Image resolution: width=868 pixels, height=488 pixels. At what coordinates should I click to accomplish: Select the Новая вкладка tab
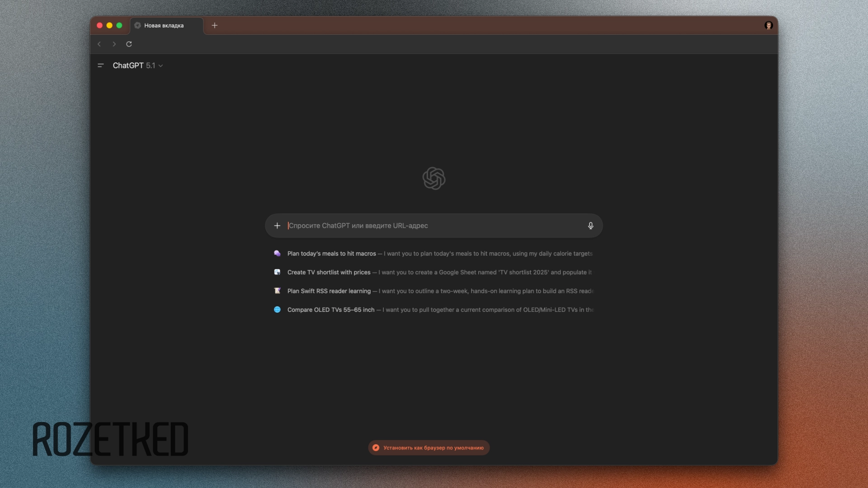click(x=164, y=26)
